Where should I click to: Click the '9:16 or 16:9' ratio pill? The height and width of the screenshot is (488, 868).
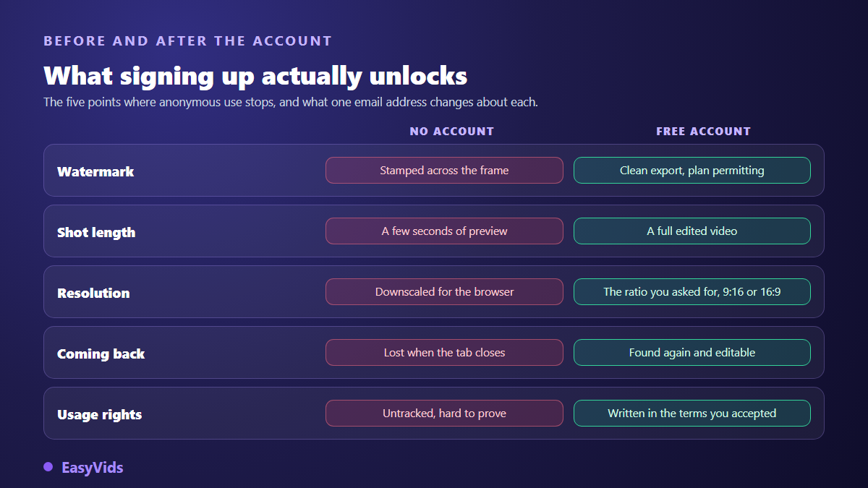point(692,292)
